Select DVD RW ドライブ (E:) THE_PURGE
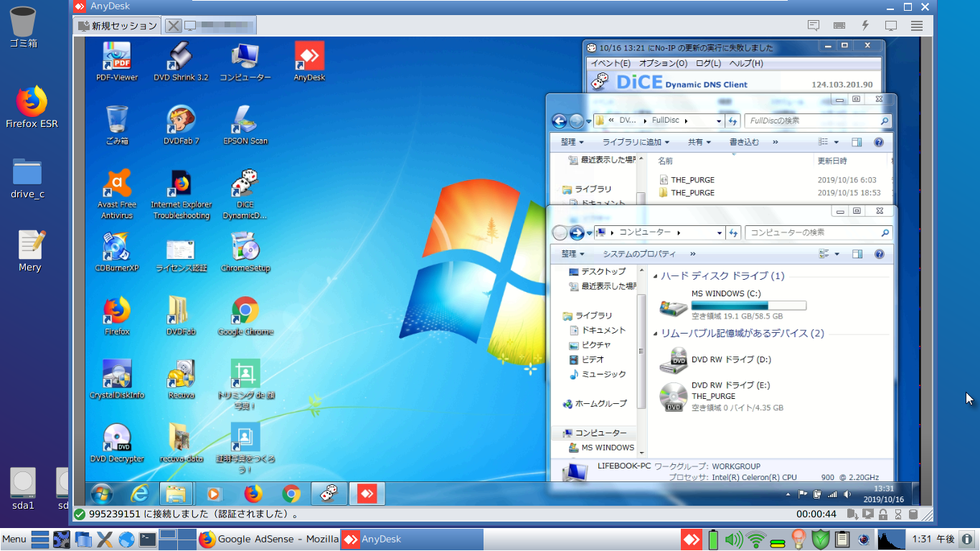This screenshot has width=980, height=551. [x=722, y=397]
